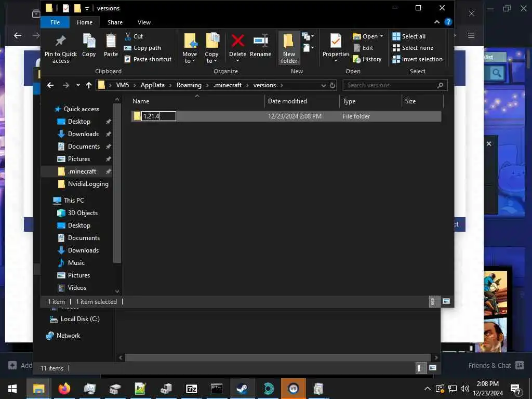532x399 pixels.
Task: Sort by Date modified column header
Action: [x=302, y=101]
